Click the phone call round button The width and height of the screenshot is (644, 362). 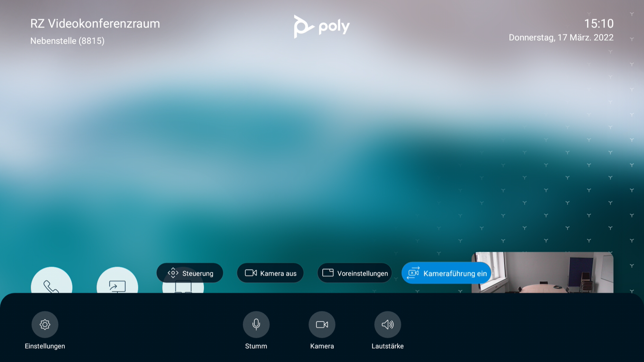coord(52,281)
